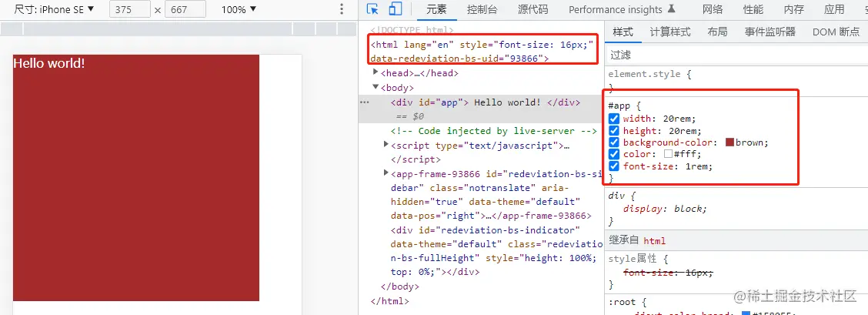Open the Performance insights tab
The image size is (868, 315).
tap(622, 9)
